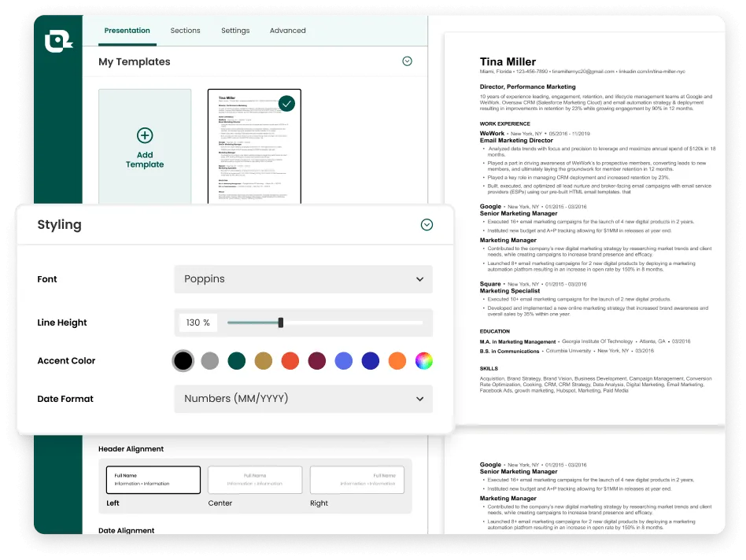Choose the dark blue accent color
The height and width of the screenshot is (560, 746).
370,361
